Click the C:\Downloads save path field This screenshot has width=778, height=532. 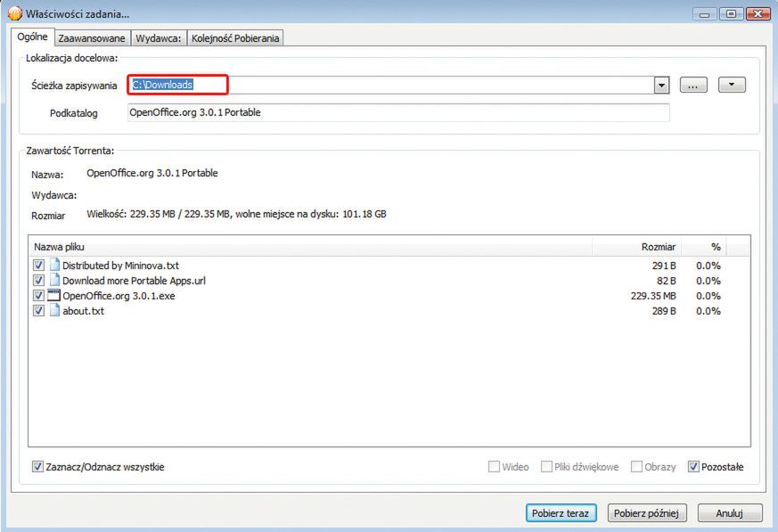pyautogui.click(x=391, y=85)
